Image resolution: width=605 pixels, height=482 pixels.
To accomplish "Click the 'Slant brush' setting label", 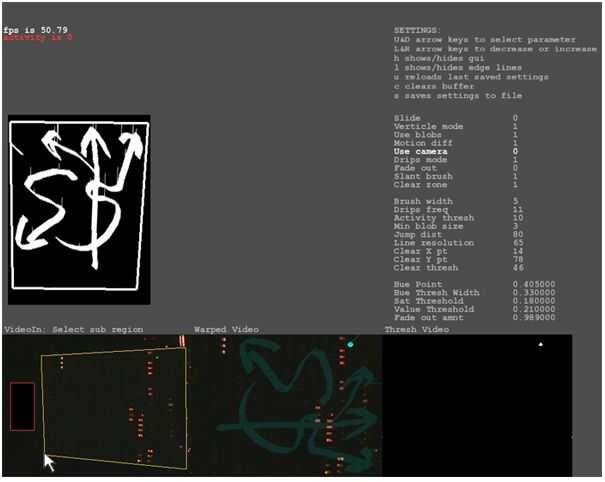I will [423, 176].
